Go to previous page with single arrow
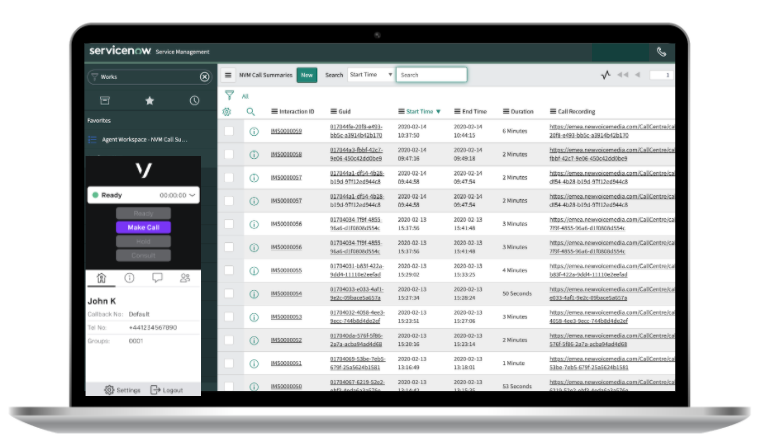The image size is (760, 448). click(638, 75)
